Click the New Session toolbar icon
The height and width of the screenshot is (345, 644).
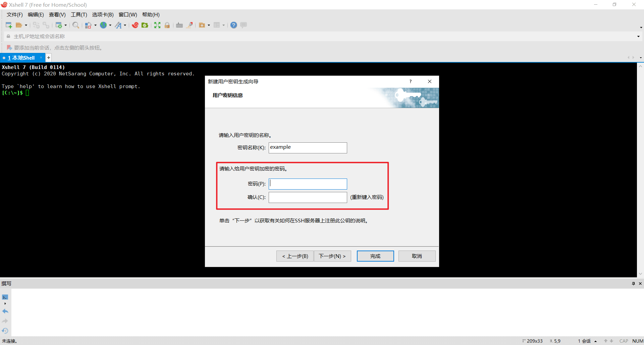(9, 25)
